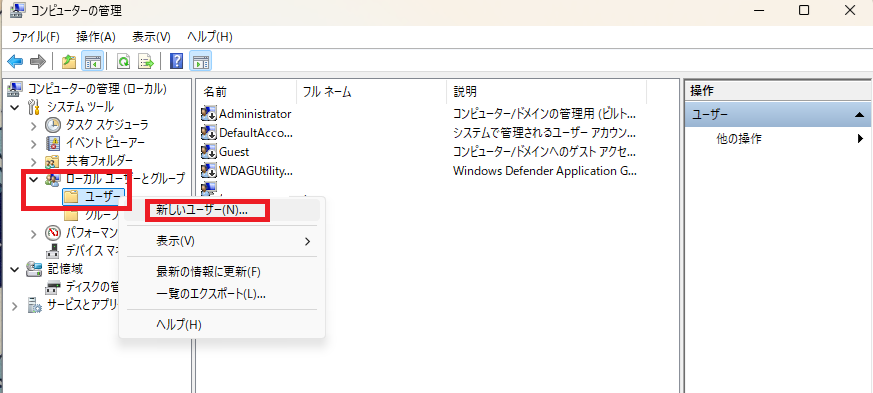Click the Guest user account icon
The height and width of the screenshot is (393, 873).
click(x=209, y=151)
